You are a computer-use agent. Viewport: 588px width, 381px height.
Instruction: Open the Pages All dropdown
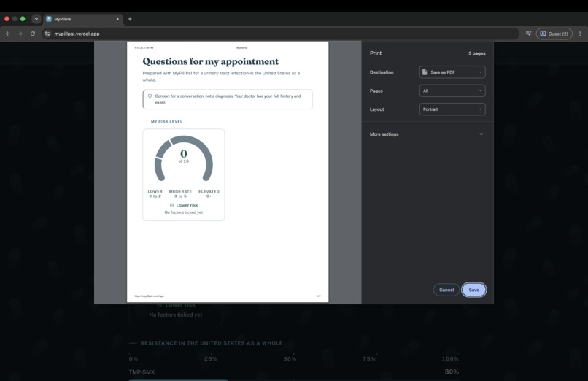[x=452, y=91]
